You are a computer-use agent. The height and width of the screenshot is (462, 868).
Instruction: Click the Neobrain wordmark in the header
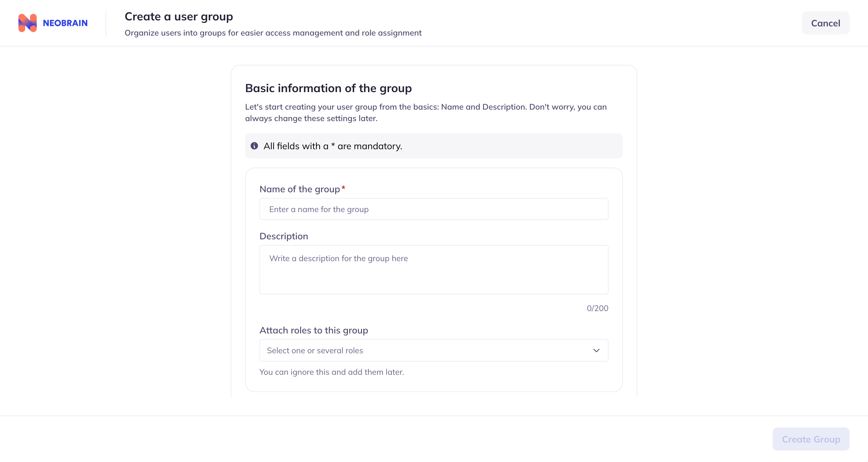(x=65, y=23)
